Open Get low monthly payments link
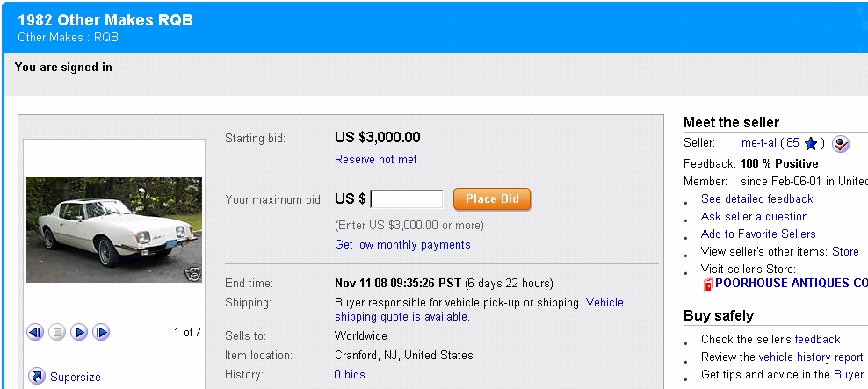Screen dimensions: 868x389 click(x=402, y=245)
